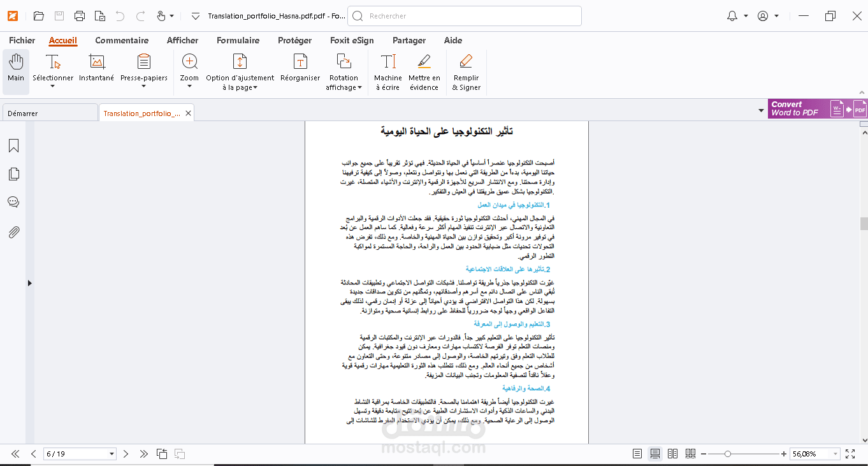The width and height of the screenshot is (868, 466).
Task: Open the Remplir & Signer tool
Action: click(467, 71)
